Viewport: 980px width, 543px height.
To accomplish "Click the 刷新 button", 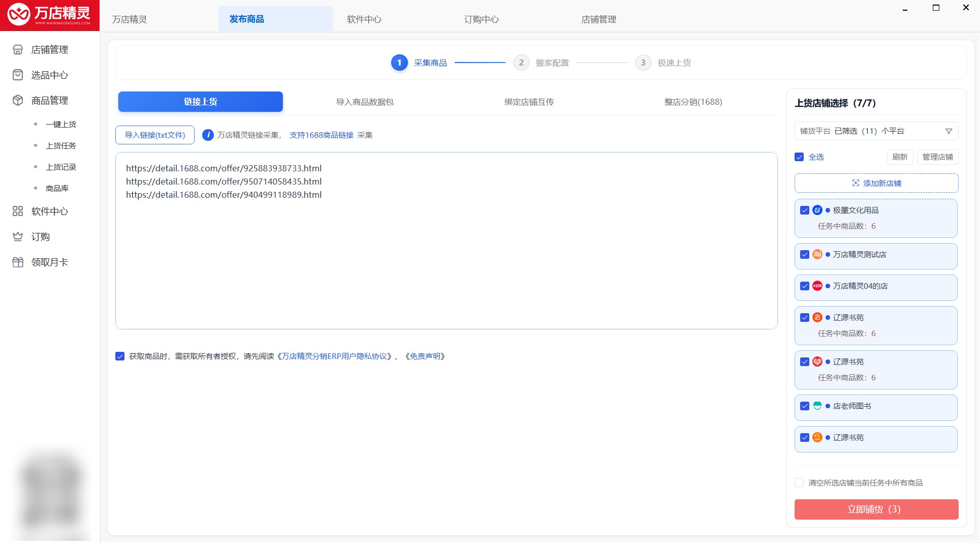I will click(x=900, y=157).
